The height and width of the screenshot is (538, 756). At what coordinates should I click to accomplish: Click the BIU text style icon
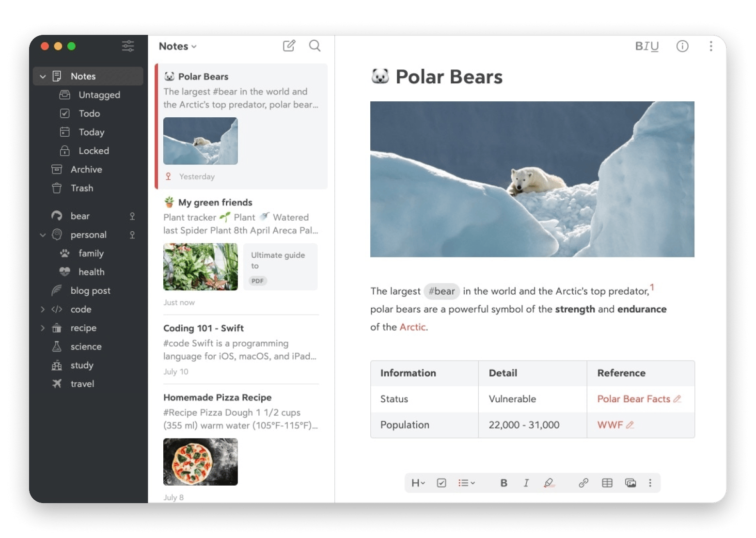(x=646, y=46)
